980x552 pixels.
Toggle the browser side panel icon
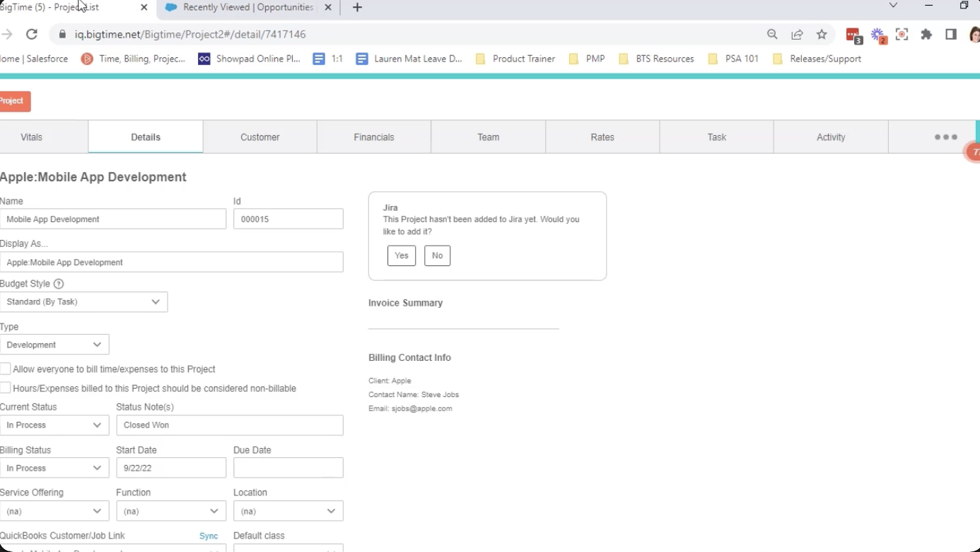[951, 34]
